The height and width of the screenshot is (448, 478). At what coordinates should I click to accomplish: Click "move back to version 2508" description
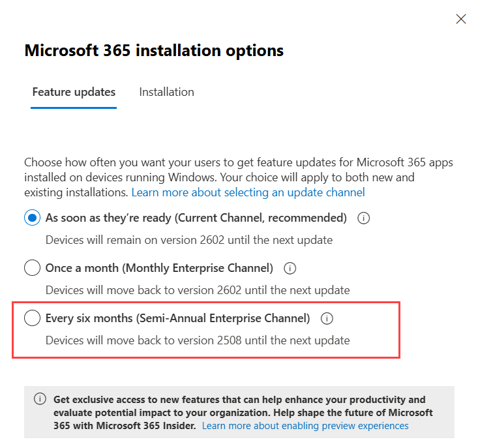(x=198, y=340)
